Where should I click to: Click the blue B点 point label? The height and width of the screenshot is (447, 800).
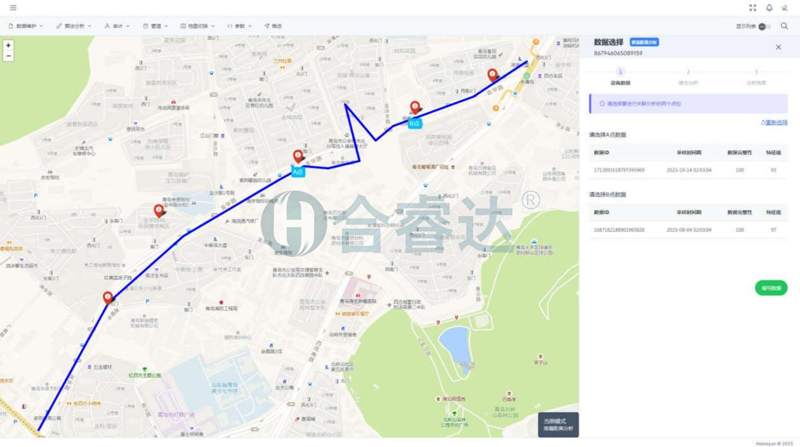coord(414,123)
